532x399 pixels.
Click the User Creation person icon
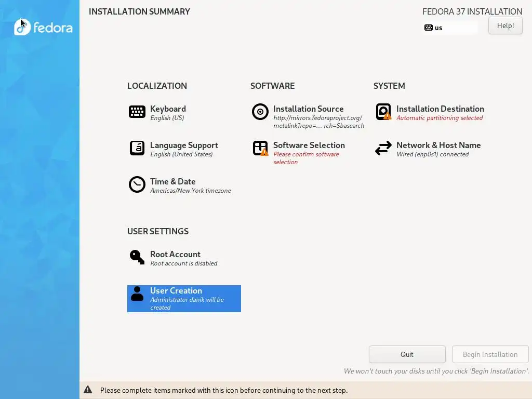(137, 294)
